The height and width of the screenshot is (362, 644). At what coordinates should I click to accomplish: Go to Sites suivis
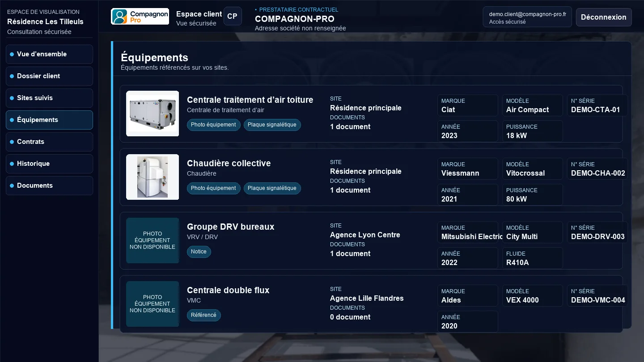click(49, 98)
